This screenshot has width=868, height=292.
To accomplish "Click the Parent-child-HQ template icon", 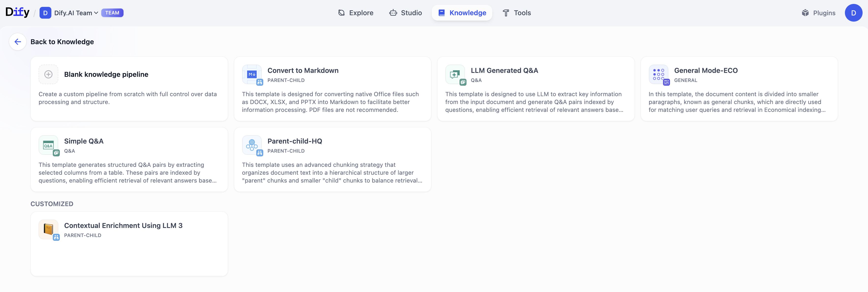I will (x=252, y=145).
